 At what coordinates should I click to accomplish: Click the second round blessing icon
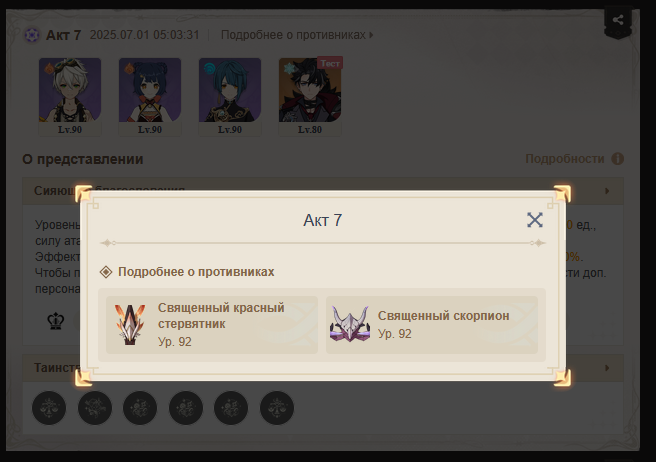pos(95,408)
